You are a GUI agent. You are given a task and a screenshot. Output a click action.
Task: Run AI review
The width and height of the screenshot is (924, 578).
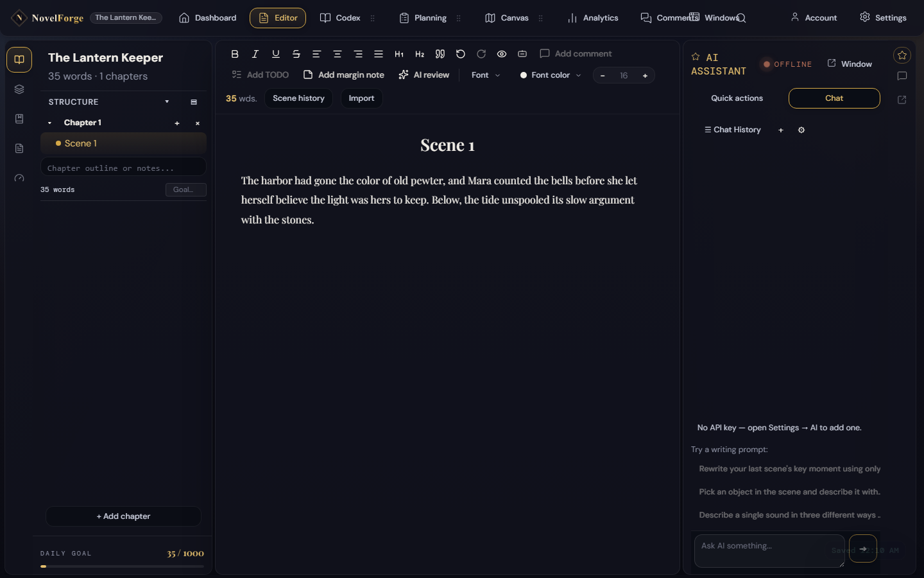point(424,75)
